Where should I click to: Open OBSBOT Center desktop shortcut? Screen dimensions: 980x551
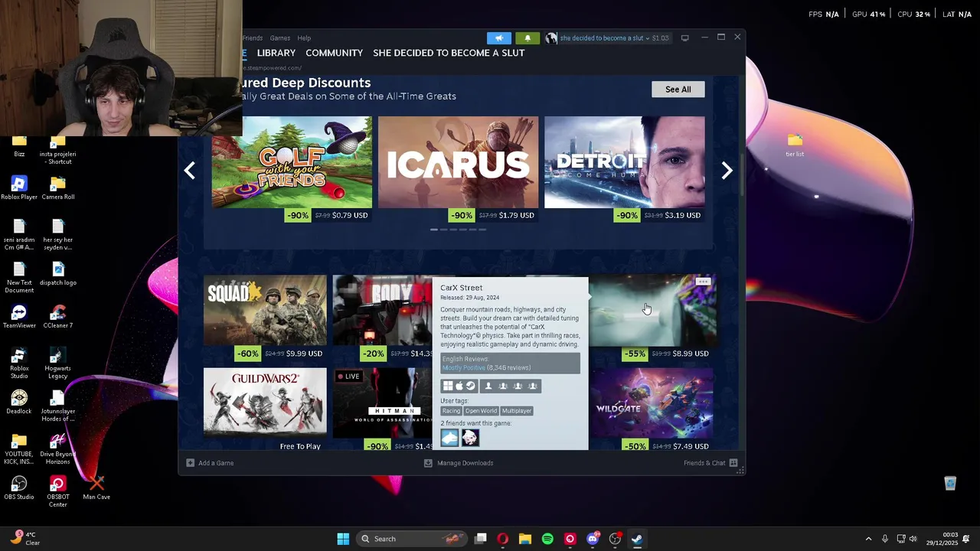click(58, 491)
